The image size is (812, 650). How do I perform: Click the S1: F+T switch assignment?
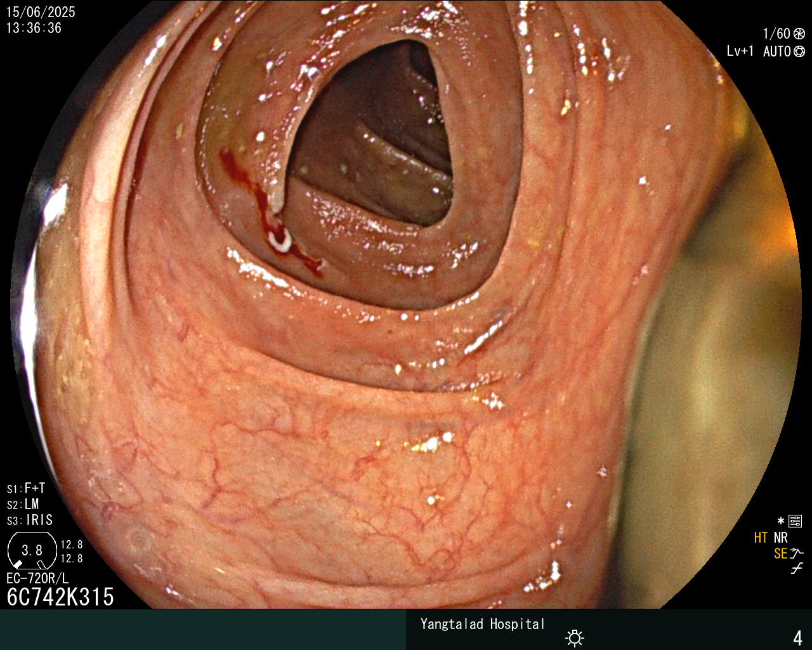point(26,489)
